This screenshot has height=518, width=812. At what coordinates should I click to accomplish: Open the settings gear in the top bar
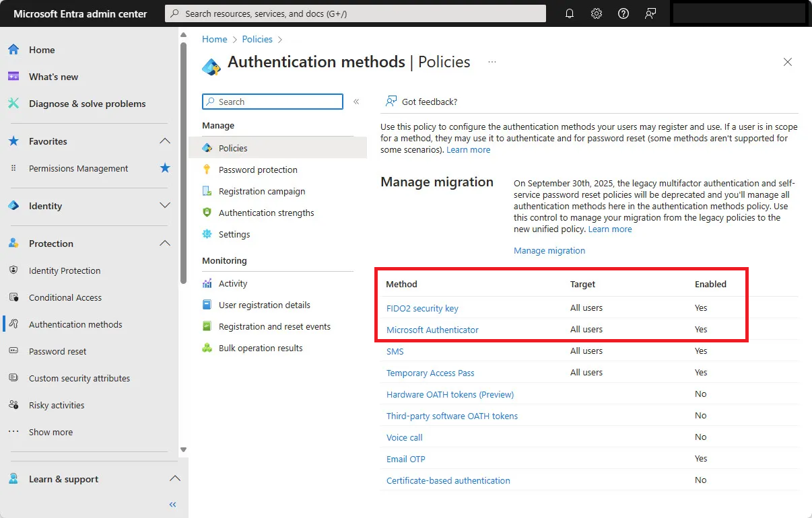[x=596, y=13]
